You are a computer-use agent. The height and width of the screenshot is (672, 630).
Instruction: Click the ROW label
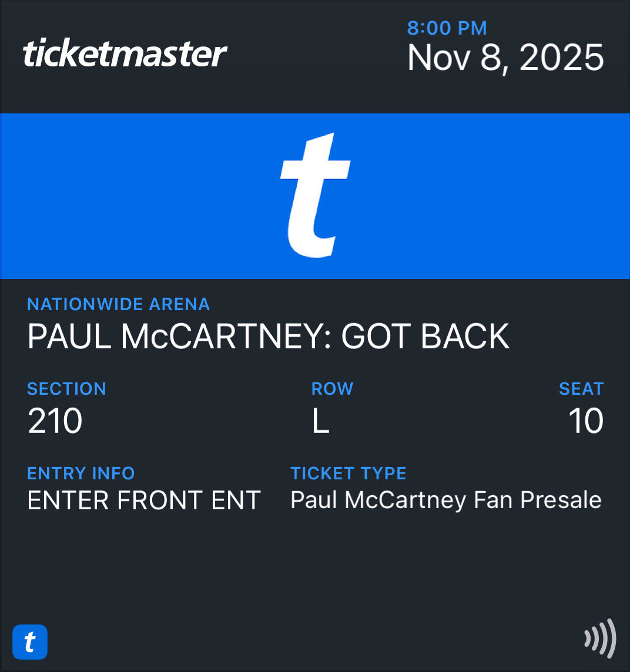point(332,389)
